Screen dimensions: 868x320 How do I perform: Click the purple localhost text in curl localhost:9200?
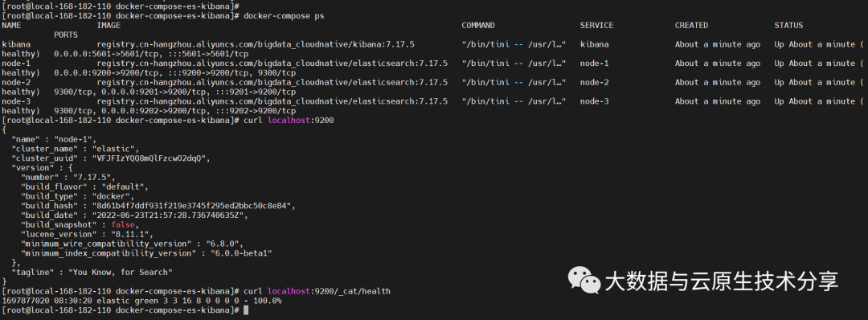coord(289,120)
